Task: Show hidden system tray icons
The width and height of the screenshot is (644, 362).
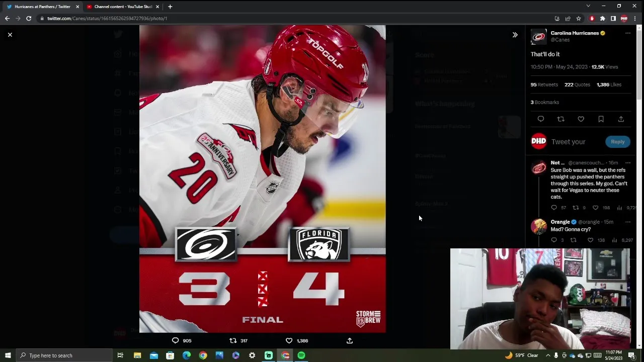Action: (548, 355)
